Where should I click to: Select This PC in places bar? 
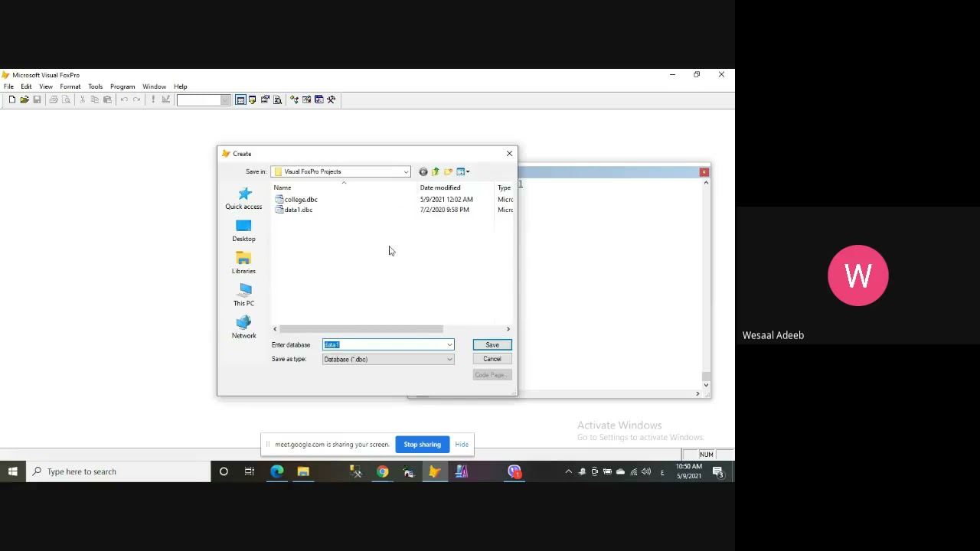pyautogui.click(x=243, y=295)
